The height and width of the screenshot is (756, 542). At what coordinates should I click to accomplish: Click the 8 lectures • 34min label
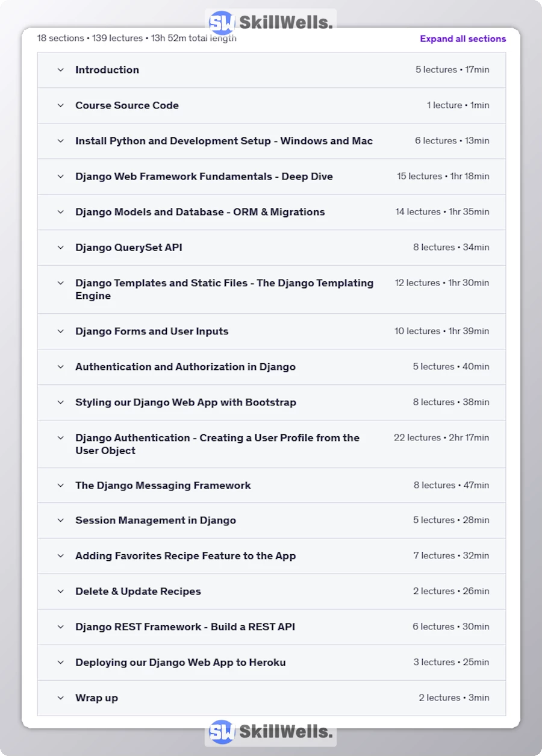tap(451, 248)
